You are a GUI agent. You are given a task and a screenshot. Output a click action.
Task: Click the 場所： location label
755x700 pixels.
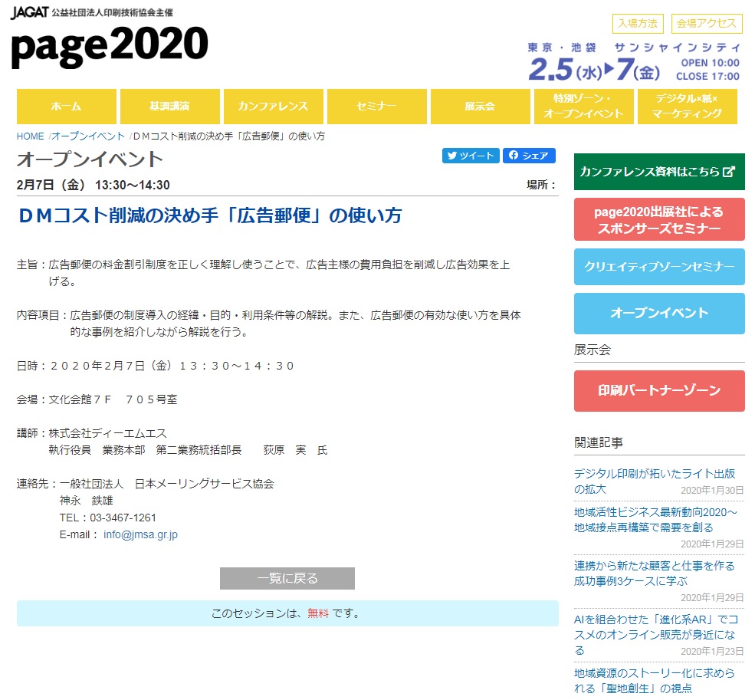541,185
